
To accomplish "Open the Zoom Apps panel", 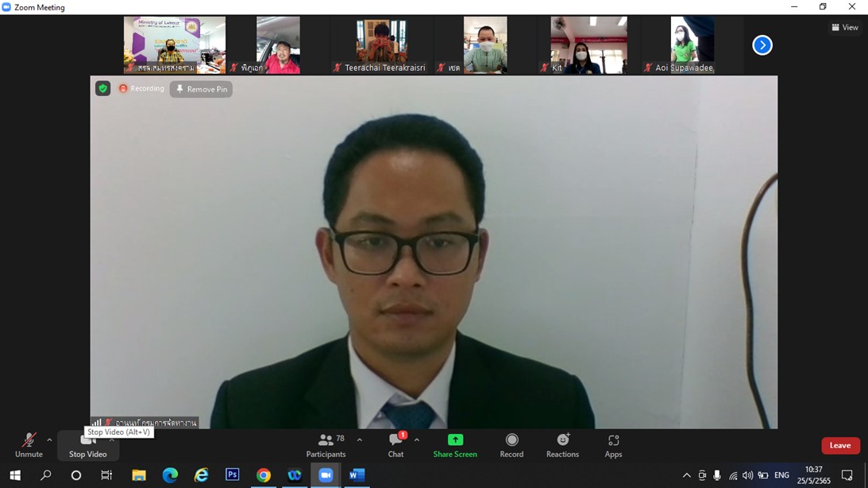I will pos(613,445).
